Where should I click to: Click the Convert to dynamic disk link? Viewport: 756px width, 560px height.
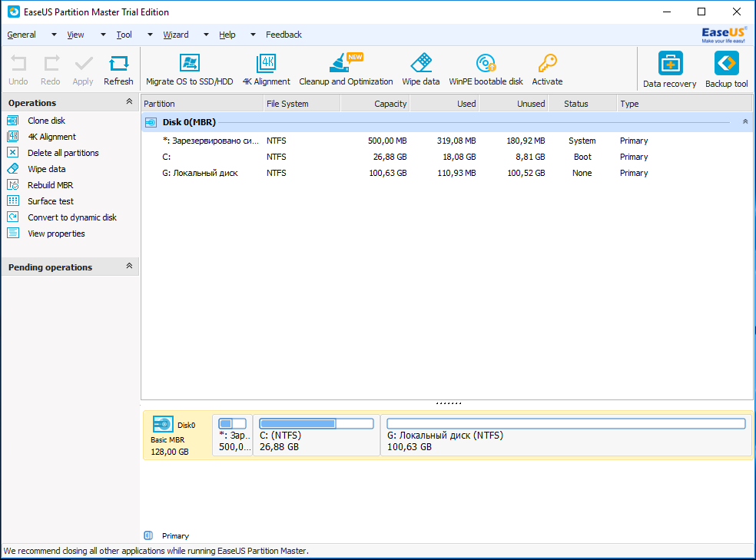click(72, 217)
